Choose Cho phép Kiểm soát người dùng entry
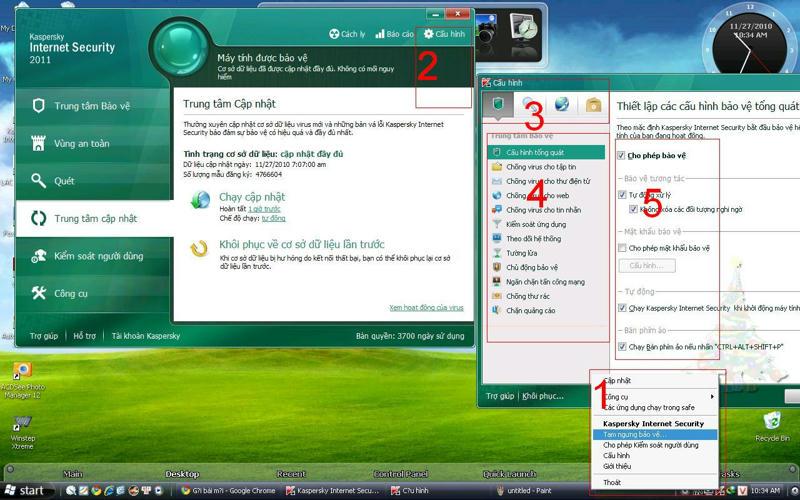 click(655, 445)
